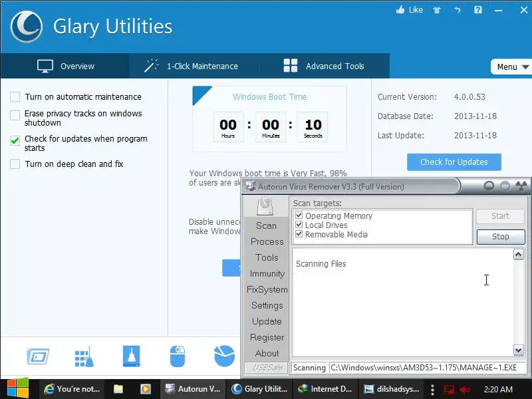
Task: Open the media player taskbar icon
Action: [146, 389]
